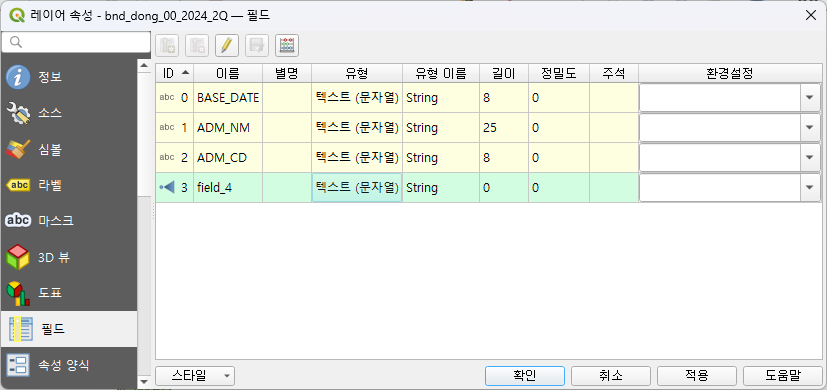The width and height of the screenshot is (827, 390).
Task: Click the 정밀도 column header
Action: (559, 73)
